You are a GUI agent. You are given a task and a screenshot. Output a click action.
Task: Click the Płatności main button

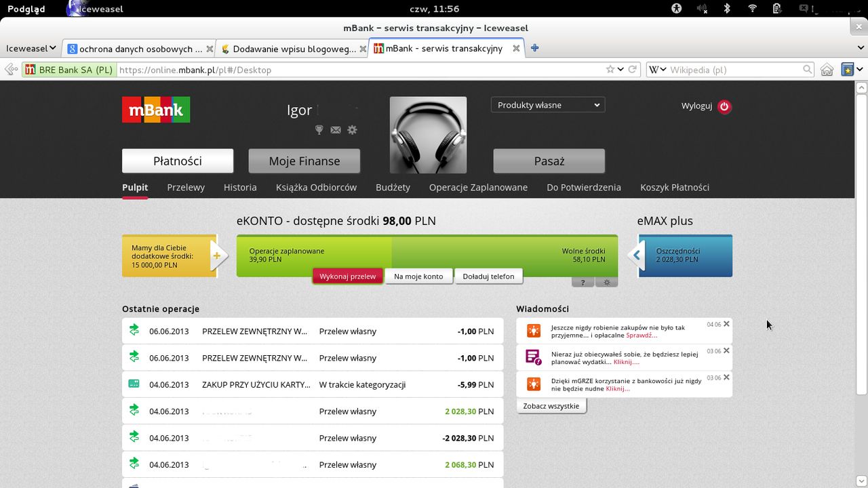(x=178, y=161)
